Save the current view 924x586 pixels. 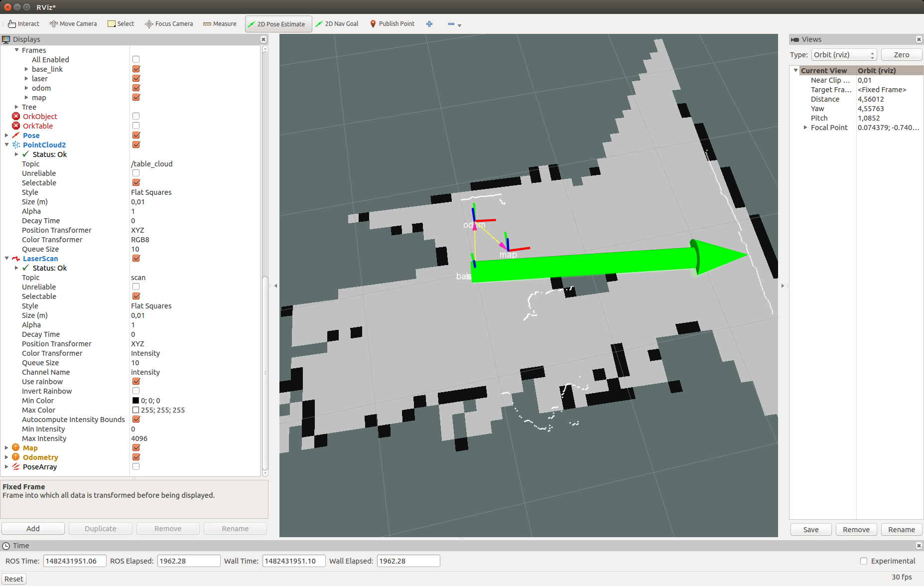(811, 529)
